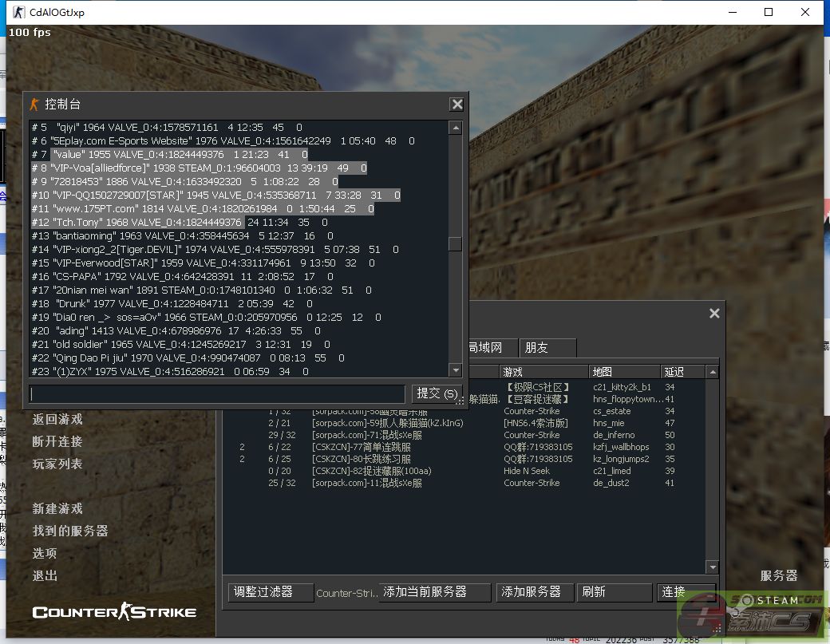Click map name c21_limed

tap(612, 471)
